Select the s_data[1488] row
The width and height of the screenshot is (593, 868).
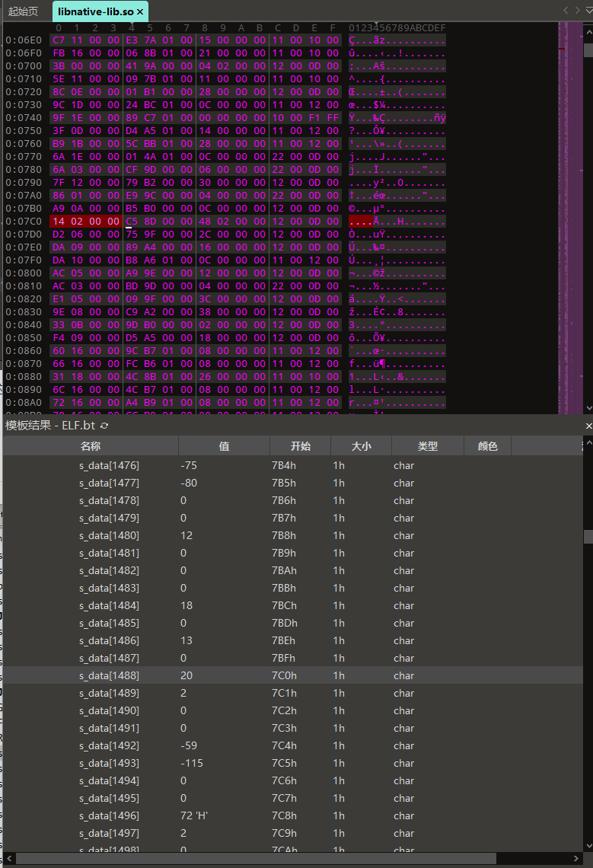click(x=109, y=675)
